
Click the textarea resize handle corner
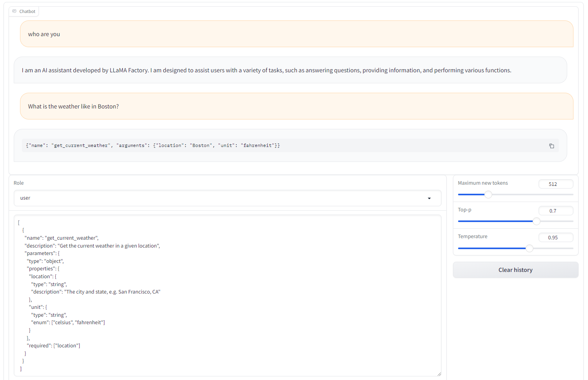pyautogui.click(x=439, y=374)
